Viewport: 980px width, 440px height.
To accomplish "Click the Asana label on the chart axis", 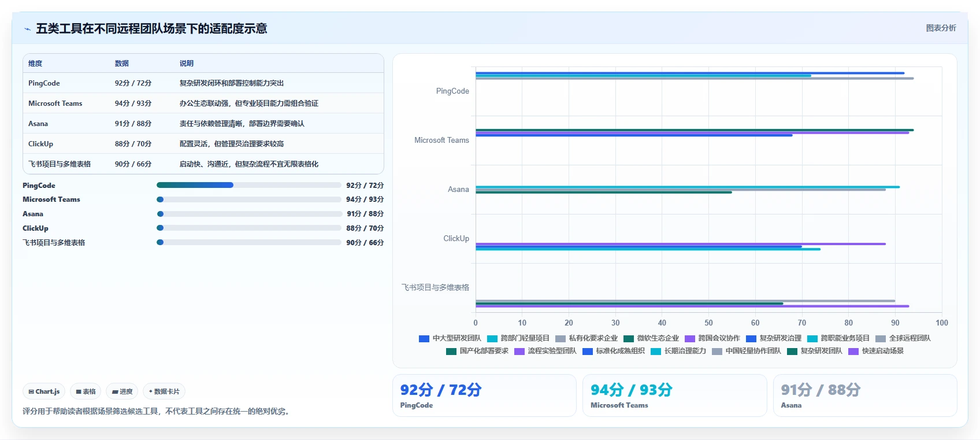I will pos(458,190).
